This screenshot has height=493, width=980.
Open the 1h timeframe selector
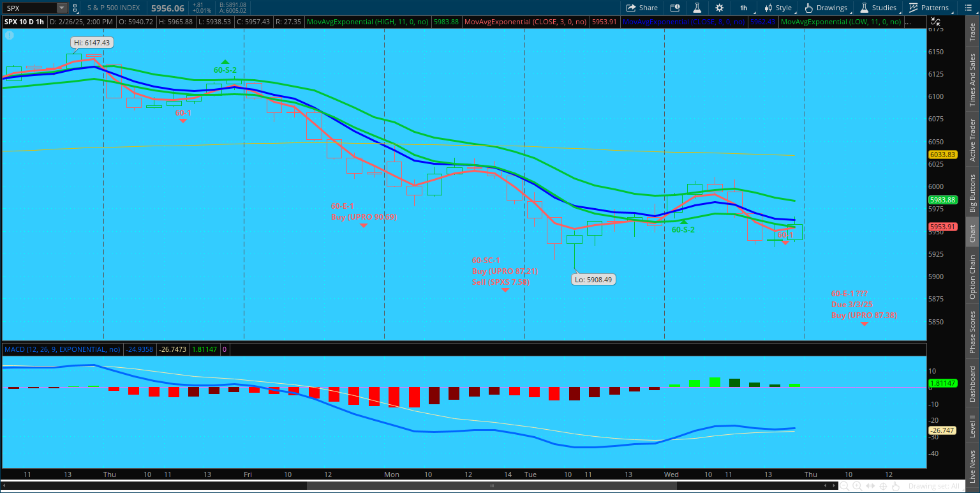(743, 8)
